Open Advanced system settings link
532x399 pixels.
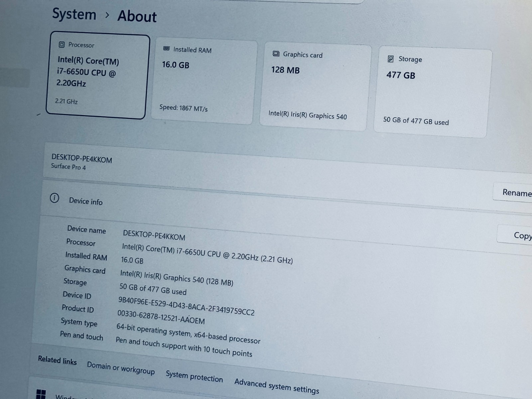[x=277, y=386]
